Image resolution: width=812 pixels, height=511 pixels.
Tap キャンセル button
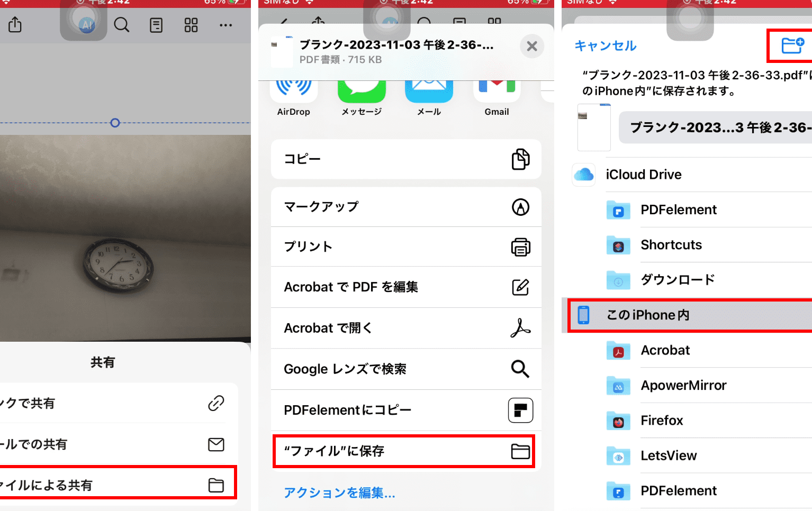[x=606, y=45]
